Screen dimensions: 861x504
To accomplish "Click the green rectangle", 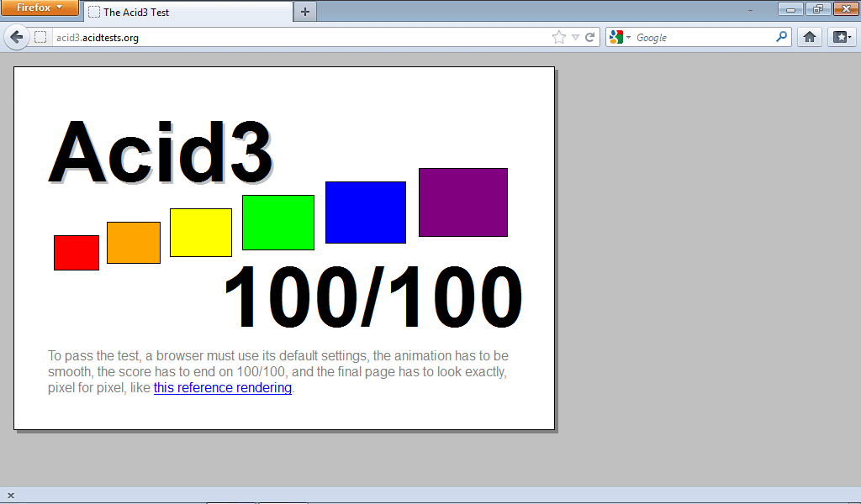I will [278, 223].
